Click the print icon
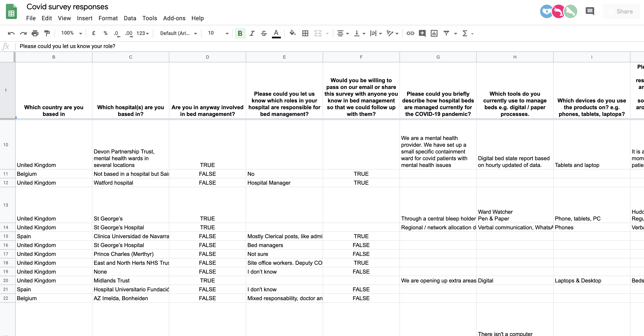Screen dimensions: 644x336 [35, 33]
